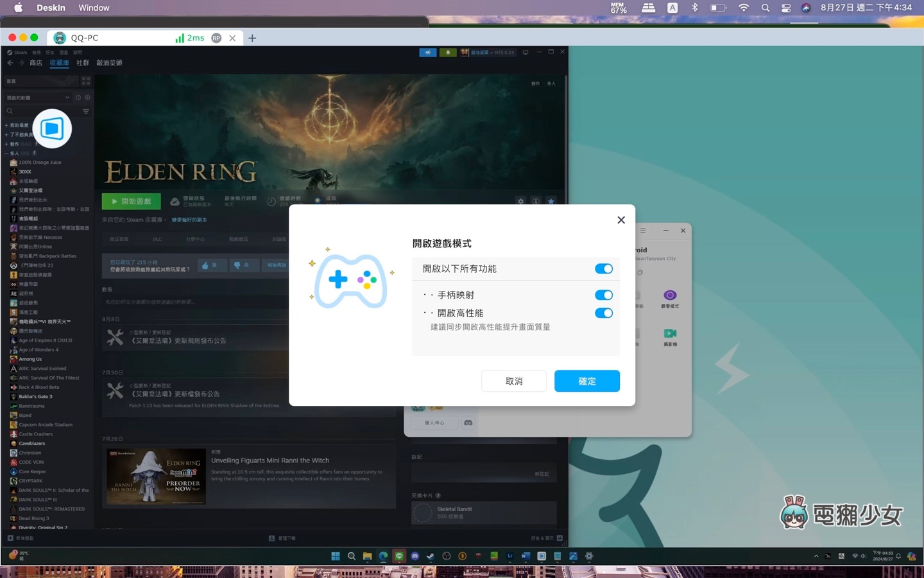
Task: Click the Elden Ring favorite star icon
Action: click(x=551, y=201)
